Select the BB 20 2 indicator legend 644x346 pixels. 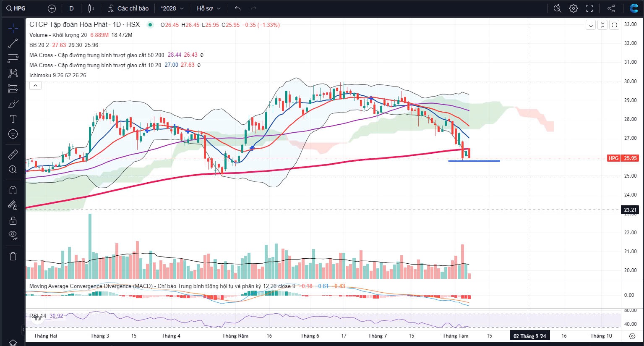point(39,45)
